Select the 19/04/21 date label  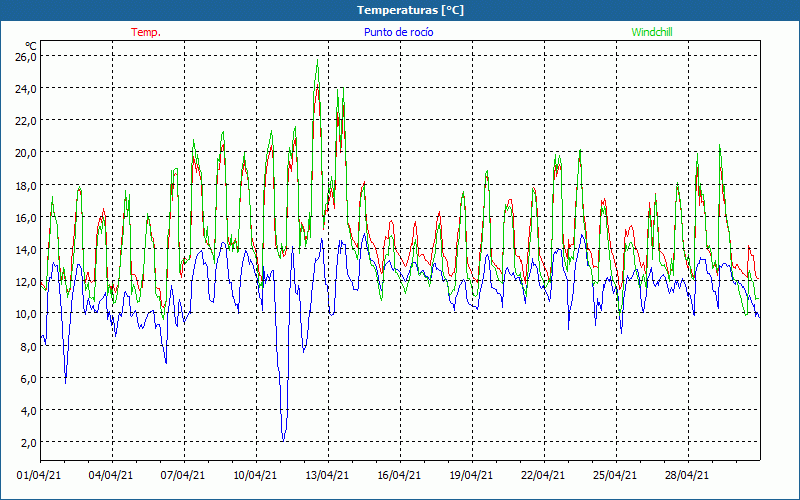[471, 475]
